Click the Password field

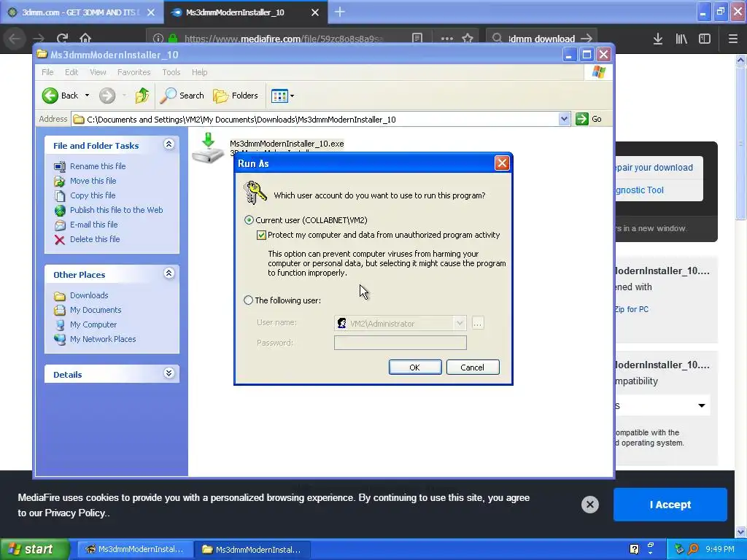[x=400, y=343]
